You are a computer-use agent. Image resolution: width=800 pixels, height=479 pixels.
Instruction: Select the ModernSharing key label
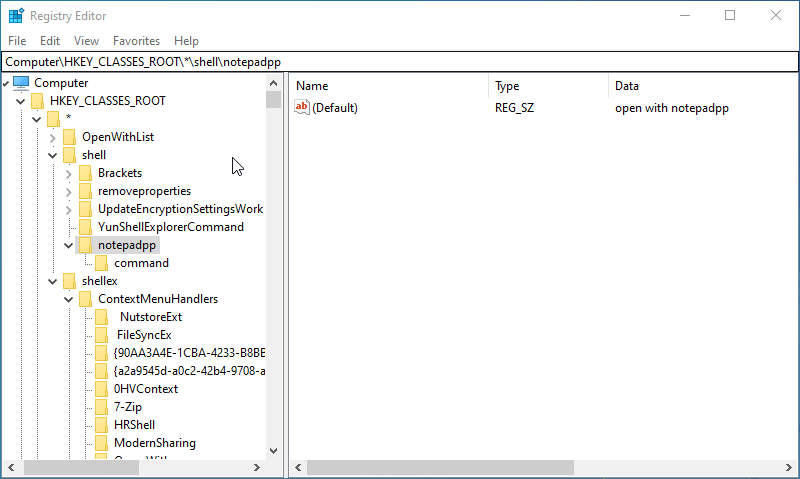[x=155, y=443]
